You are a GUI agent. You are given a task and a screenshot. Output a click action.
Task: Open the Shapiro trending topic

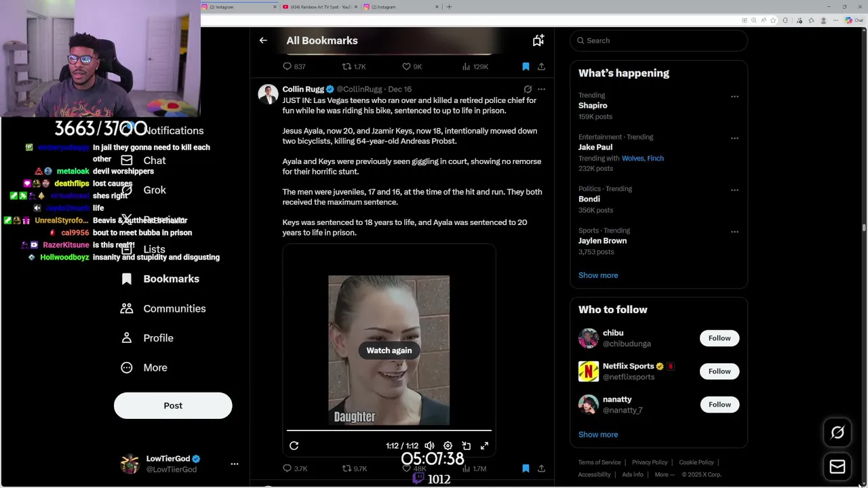(593, 106)
